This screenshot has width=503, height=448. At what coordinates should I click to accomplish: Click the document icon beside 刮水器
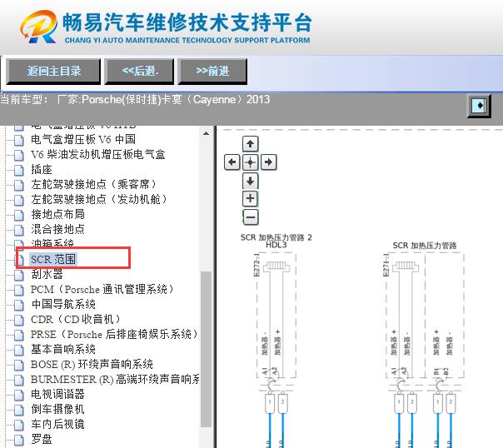point(19,275)
